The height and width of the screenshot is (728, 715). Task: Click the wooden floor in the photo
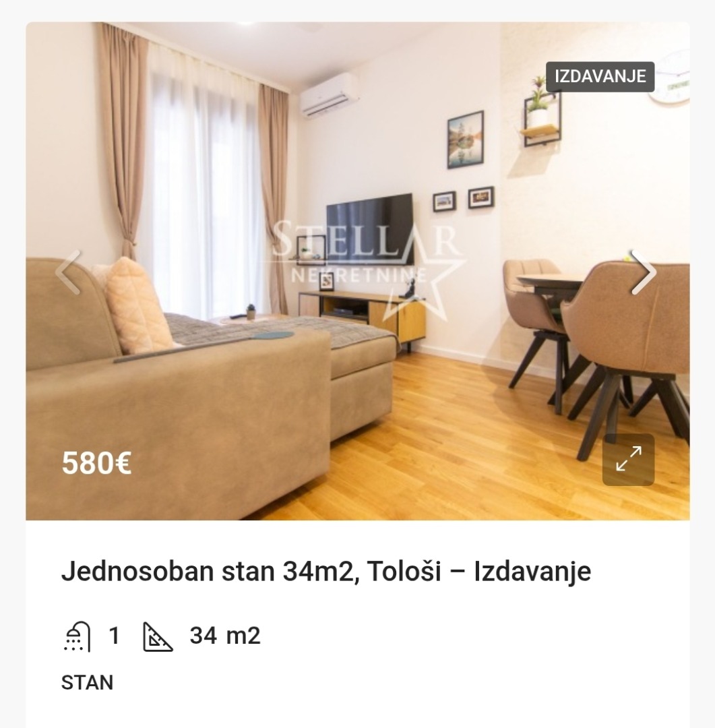(464, 446)
